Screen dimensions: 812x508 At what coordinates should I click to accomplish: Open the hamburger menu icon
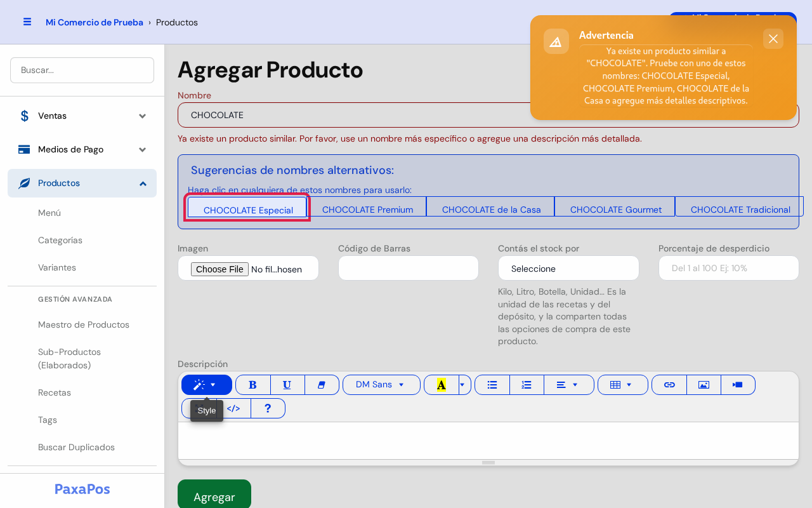tap(27, 22)
